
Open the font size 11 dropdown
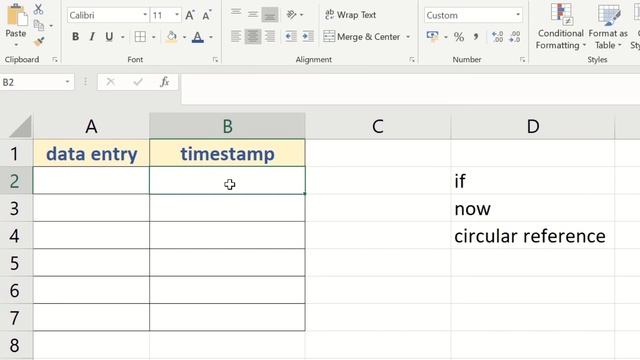(x=177, y=15)
